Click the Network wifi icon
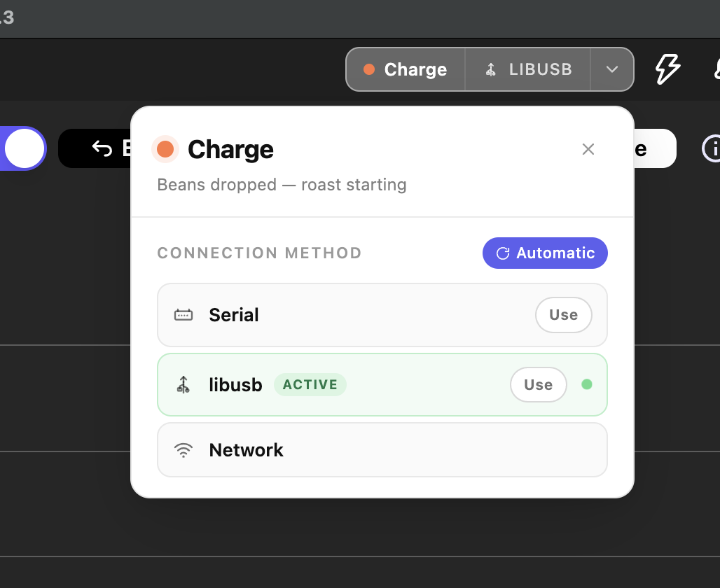720x588 pixels. click(184, 450)
